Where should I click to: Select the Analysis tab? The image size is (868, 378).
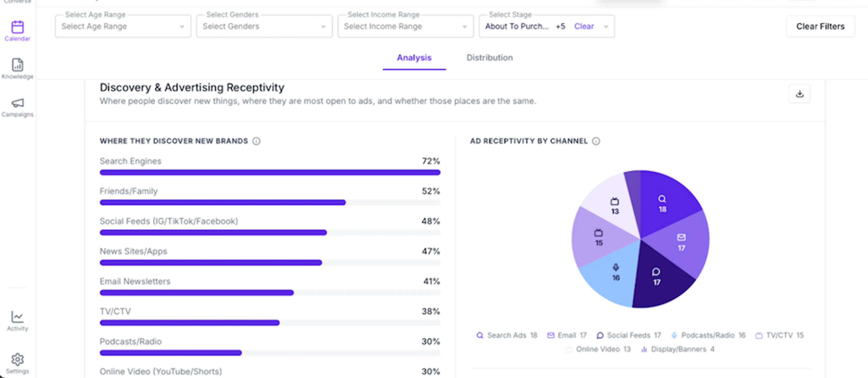point(414,58)
